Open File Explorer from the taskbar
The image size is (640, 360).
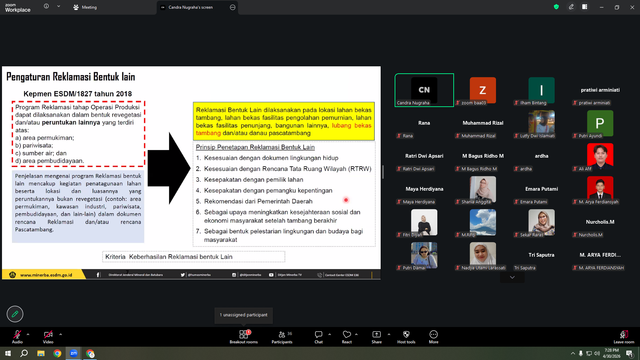tap(41, 353)
